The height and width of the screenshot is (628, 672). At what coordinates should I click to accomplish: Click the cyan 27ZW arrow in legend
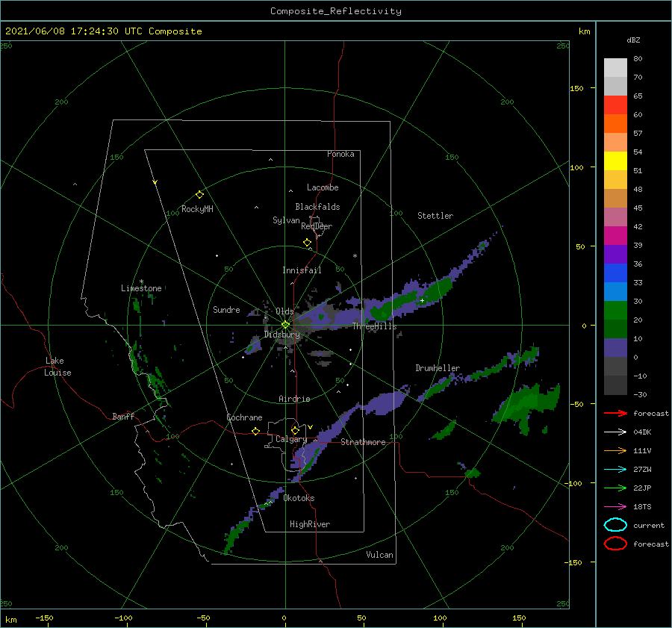click(615, 470)
